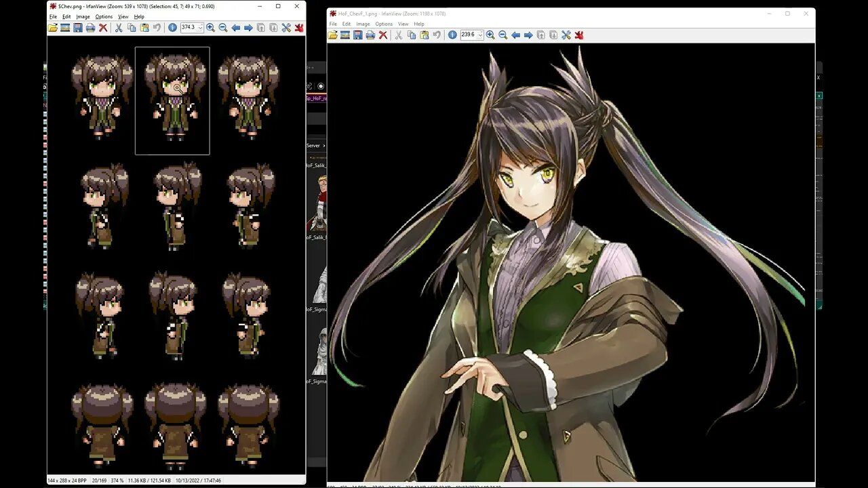Open File menu in HoF_ChevF_1.png window

tap(333, 24)
